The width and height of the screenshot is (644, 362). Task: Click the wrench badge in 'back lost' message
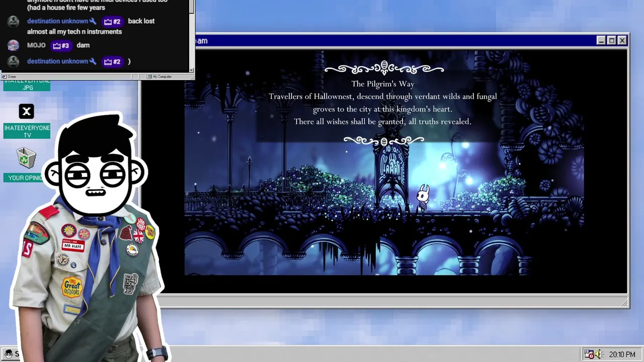[x=93, y=21]
